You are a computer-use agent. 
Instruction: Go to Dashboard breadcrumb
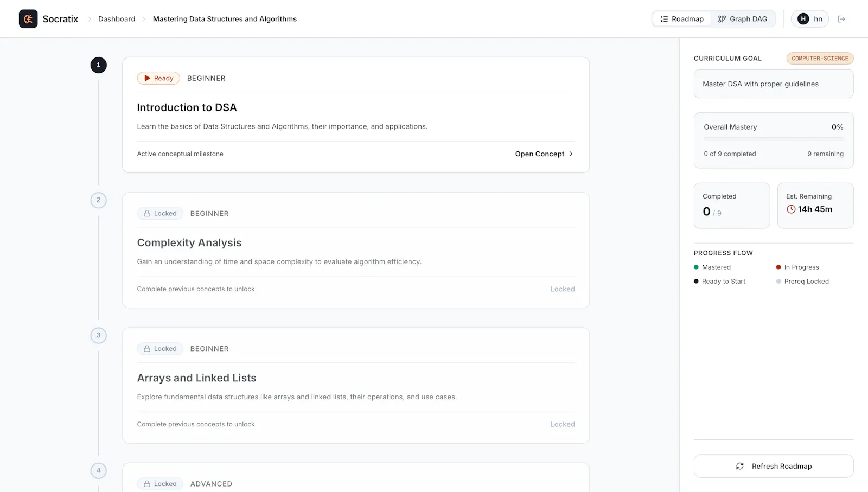point(117,19)
